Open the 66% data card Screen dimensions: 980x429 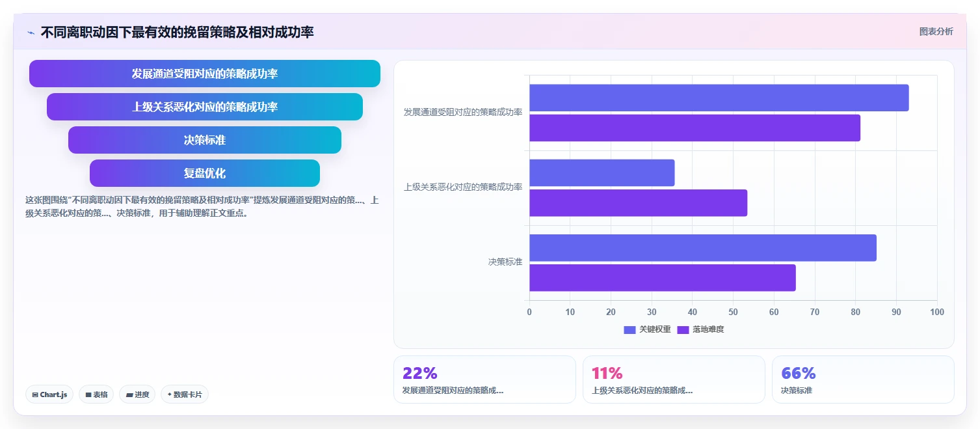[863, 380]
